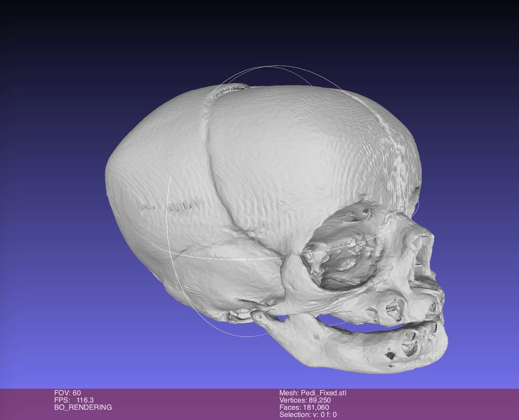Click the Selection: v: 0 f: 0 text
Screen dimensions: 519x420
[308, 414]
